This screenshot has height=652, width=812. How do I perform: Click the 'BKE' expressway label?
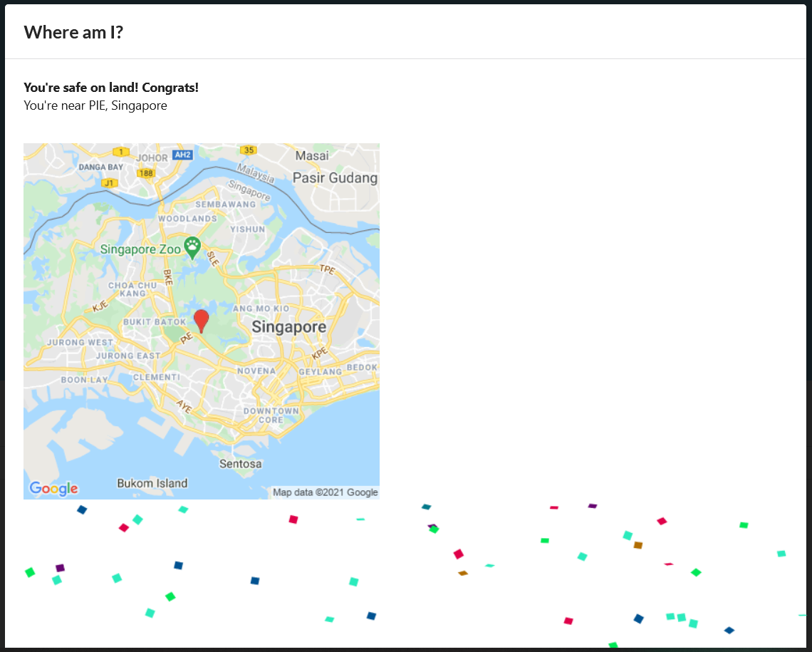point(168,277)
